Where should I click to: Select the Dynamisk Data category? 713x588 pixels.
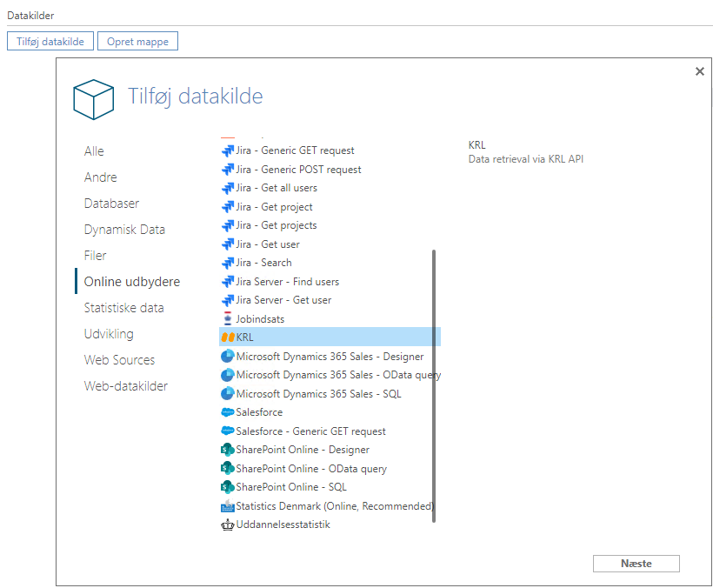click(124, 230)
